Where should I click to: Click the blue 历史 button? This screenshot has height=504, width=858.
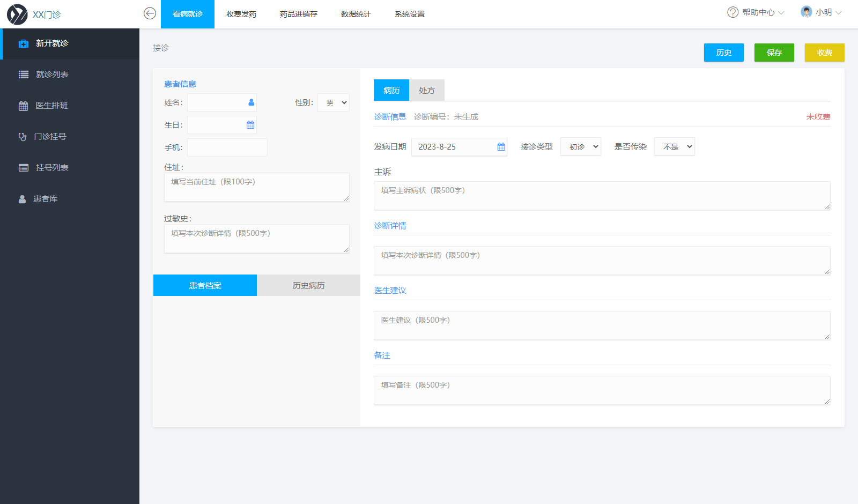point(723,53)
